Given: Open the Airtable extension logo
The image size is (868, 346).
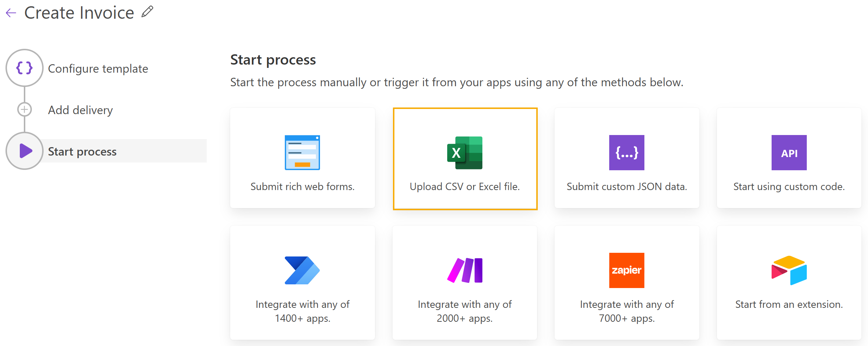Looking at the screenshot, I should click(789, 270).
